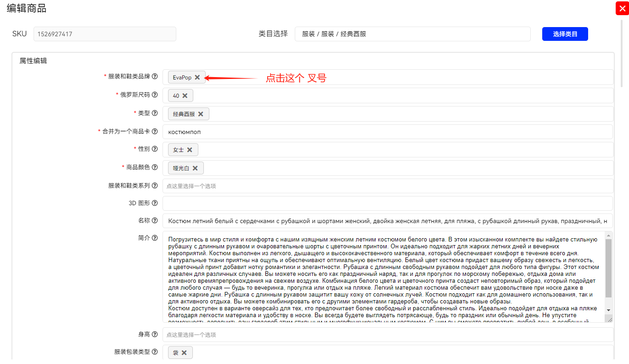Click the 类目选择 label text
Image resolution: width=629 pixels, height=364 pixels.
click(x=273, y=34)
